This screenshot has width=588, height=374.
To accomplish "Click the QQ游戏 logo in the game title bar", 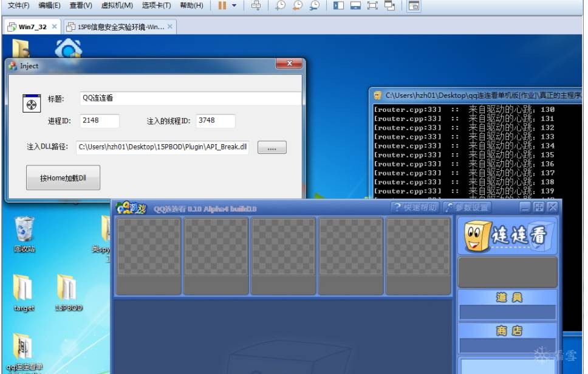I will point(131,207).
